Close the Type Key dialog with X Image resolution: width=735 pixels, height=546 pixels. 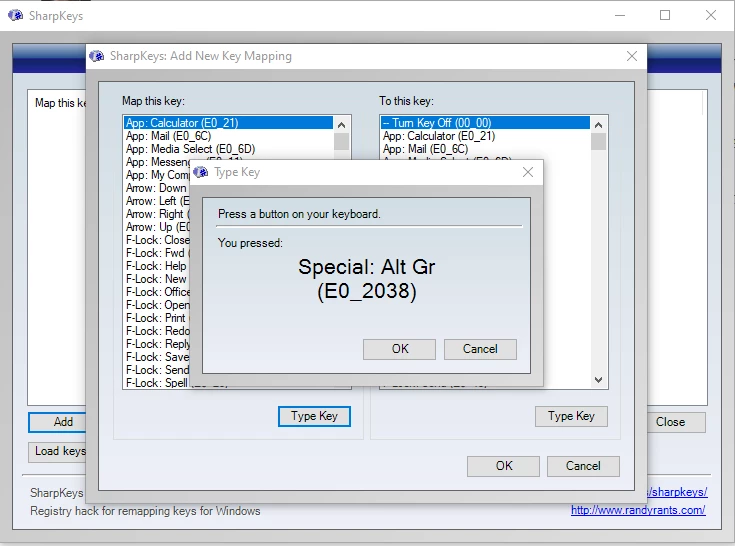coord(528,172)
